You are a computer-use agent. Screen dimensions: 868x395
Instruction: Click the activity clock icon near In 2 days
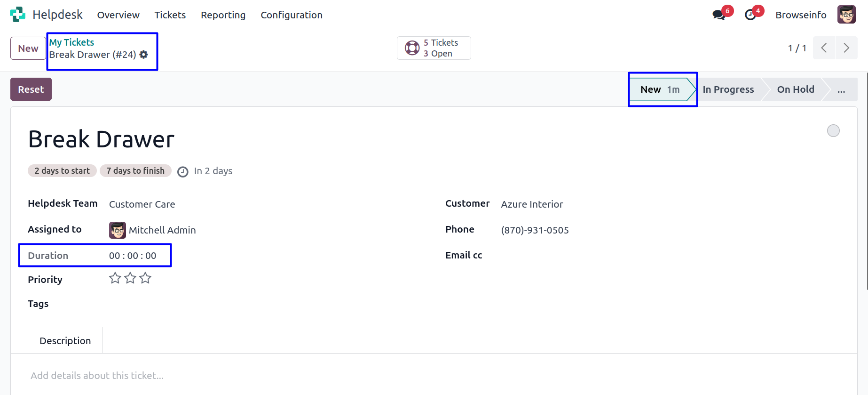(183, 172)
